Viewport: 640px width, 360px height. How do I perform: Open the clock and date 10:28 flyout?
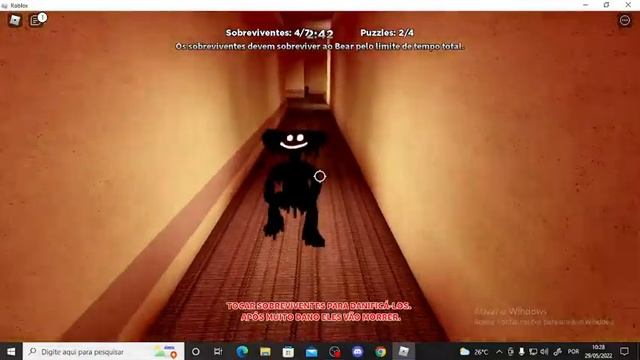(x=598, y=351)
